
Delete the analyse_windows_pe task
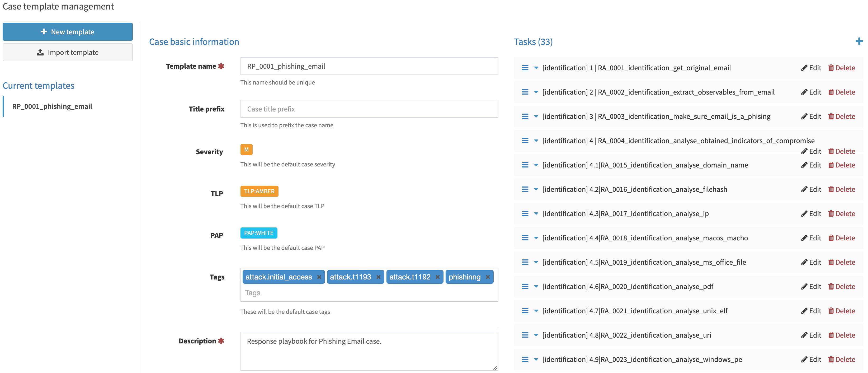click(841, 359)
